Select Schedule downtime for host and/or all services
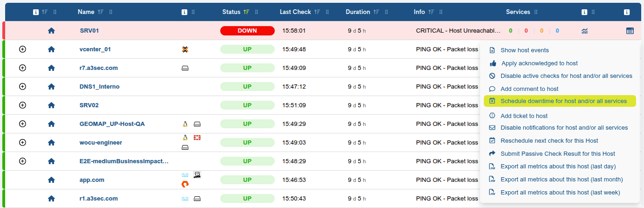Screen dimensions: 644x208 click(x=563, y=101)
